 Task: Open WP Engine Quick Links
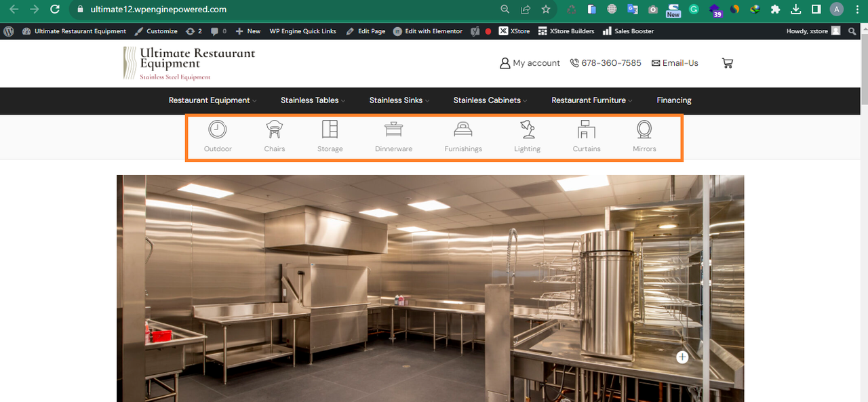tap(302, 31)
